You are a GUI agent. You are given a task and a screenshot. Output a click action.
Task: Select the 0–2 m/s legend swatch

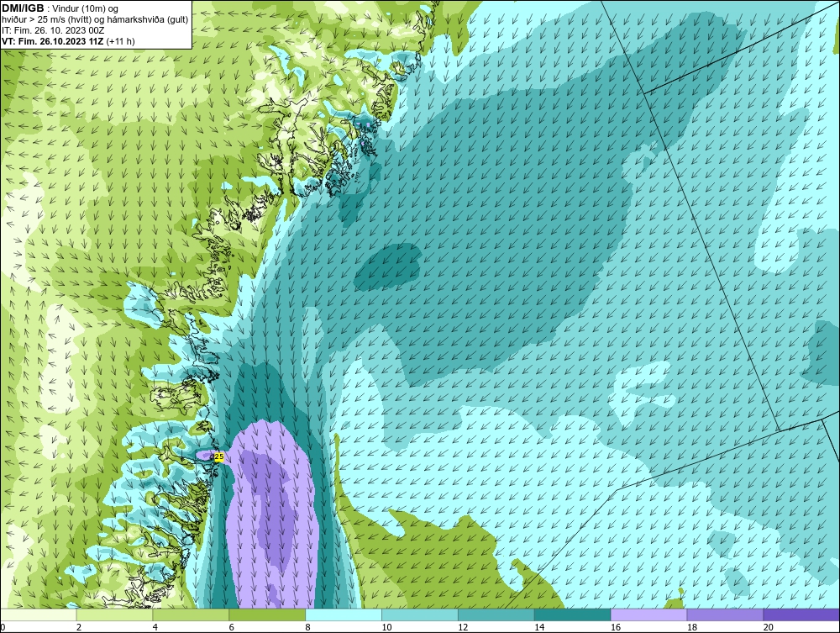point(39,615)
